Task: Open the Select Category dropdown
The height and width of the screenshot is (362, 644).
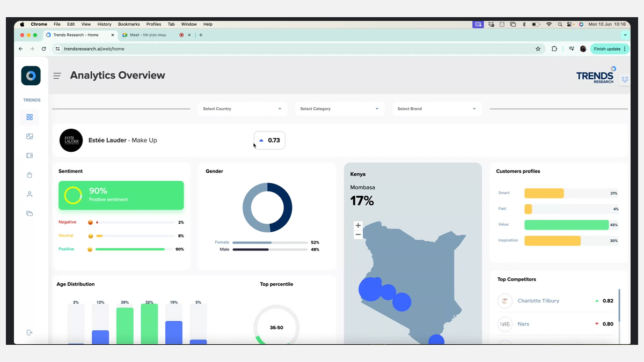Action: pyautogui.click(x=339, y=109)
